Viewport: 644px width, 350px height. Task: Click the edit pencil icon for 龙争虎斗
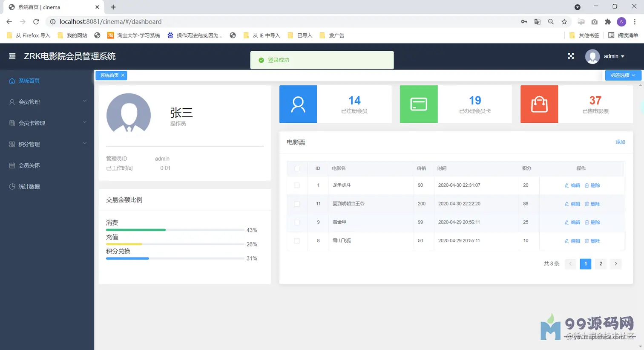[x=566, y=185]
